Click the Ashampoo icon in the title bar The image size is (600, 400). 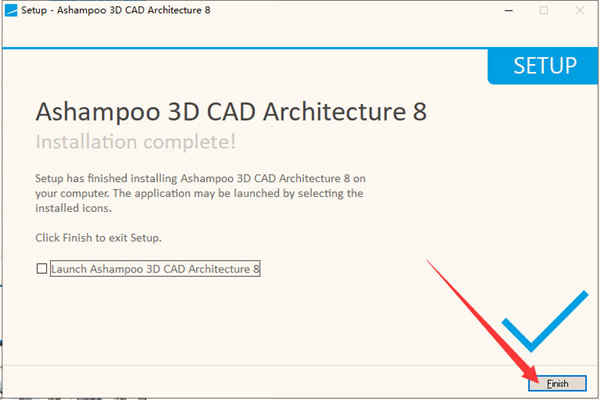[x=9, y=10]
